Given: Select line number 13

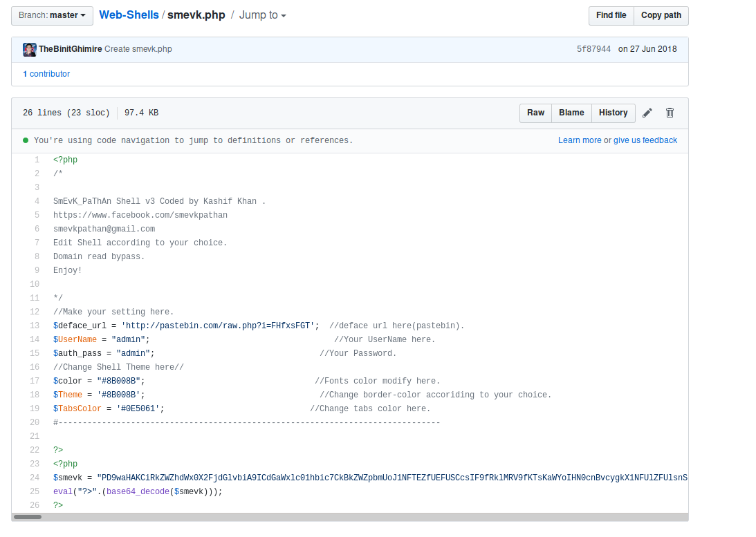Looking at the screenshot, I should 34,326.
